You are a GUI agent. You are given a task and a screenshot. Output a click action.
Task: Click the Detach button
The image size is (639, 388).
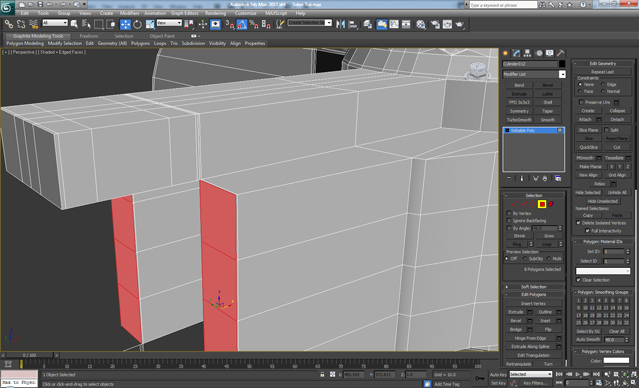point(617,119)
